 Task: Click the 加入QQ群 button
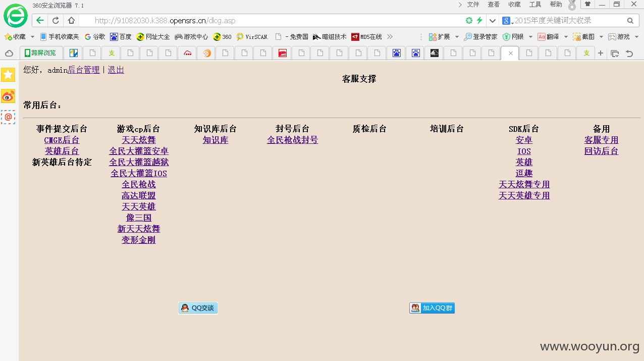coord(432,308)
